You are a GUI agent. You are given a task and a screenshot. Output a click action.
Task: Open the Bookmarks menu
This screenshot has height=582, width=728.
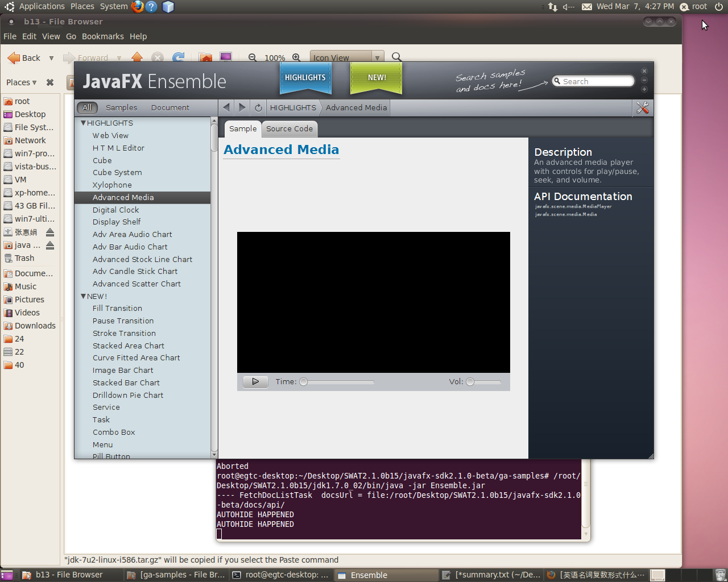tap(102, 36)
